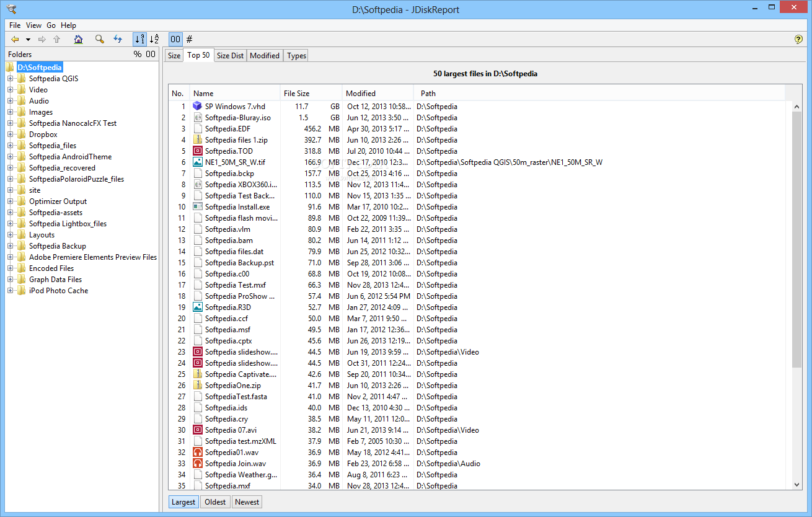This screenshot has width=812, height=517.
Task: Click the SoftpediaOne.zip archive icon
Action: tap(198, 386)
